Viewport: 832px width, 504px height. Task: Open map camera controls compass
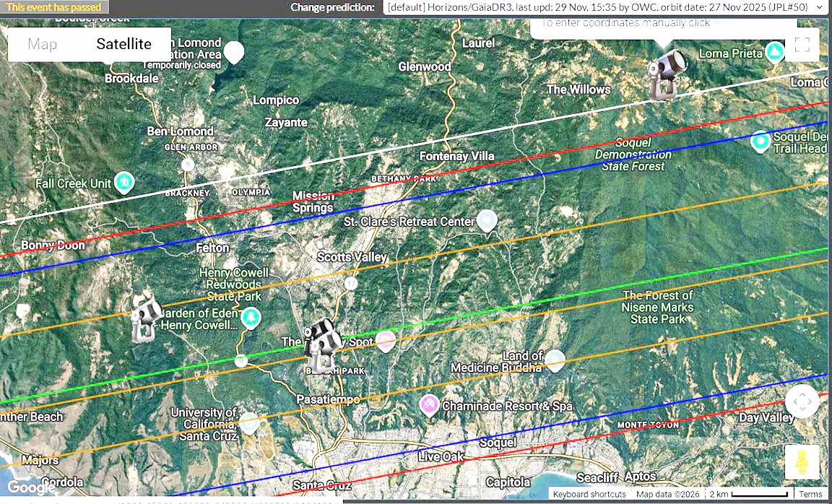(x=802, y=401)
